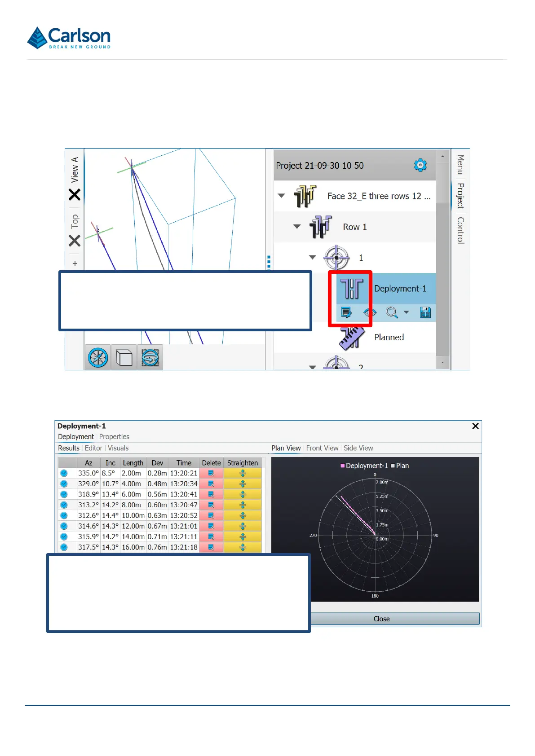Toggle check for the 6.00m row
The width and height of the screenshot is (535, 756).
point(64,494)
